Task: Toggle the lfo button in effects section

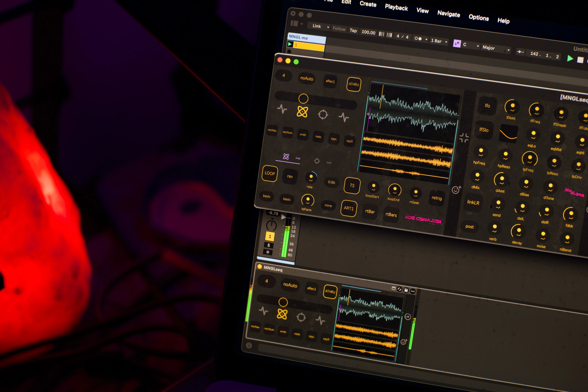Action: click(487, 106)
